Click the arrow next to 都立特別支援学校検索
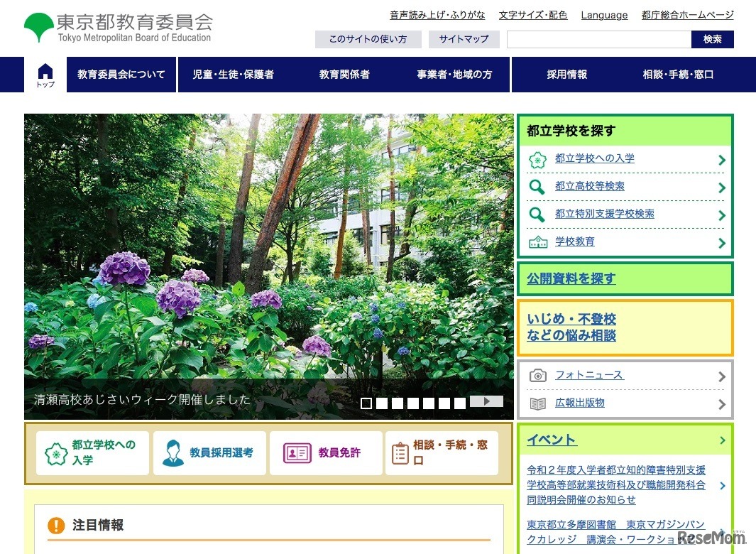Viewport: 756px width, 554px height. coord(722,215)
